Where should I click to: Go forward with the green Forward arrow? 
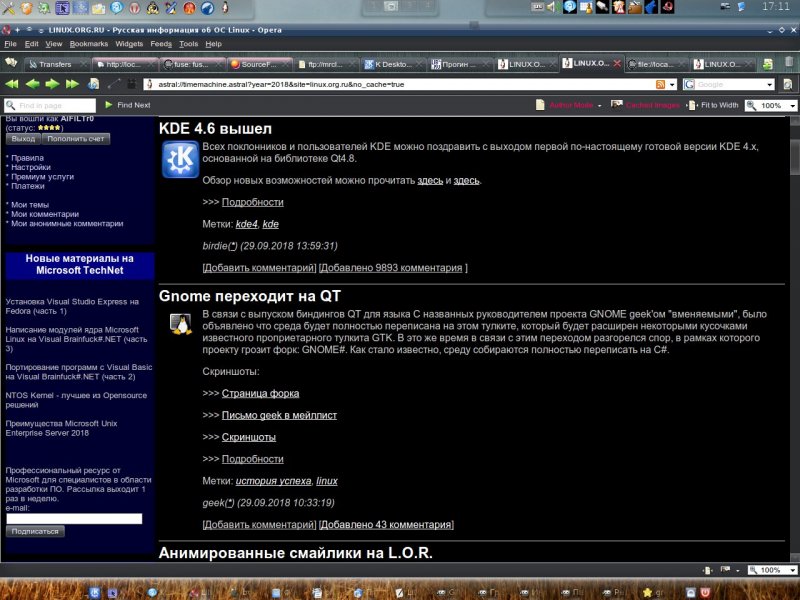tap(53, 84)
